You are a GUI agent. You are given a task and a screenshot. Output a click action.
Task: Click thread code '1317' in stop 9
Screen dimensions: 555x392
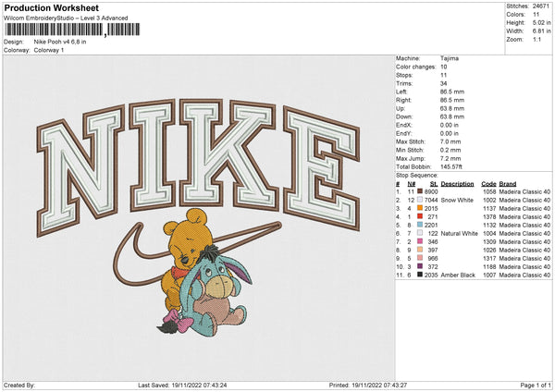(x=489, y=258)
